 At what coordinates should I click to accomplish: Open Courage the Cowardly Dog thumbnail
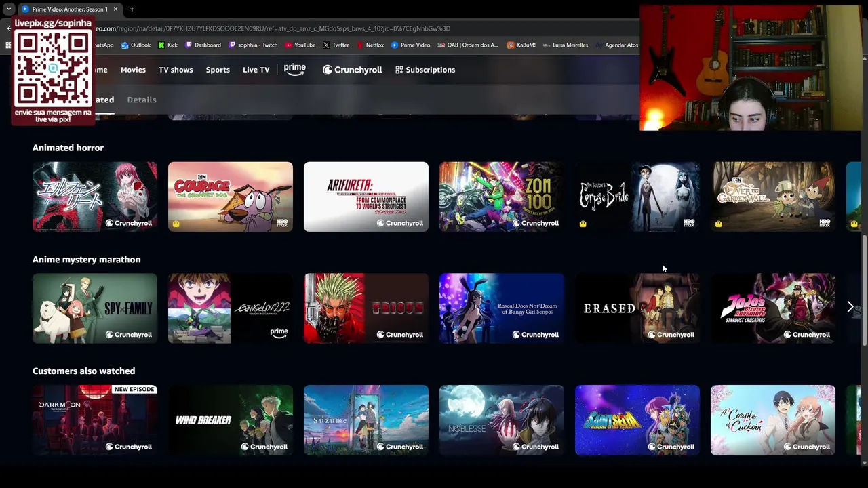click(231, 197)
